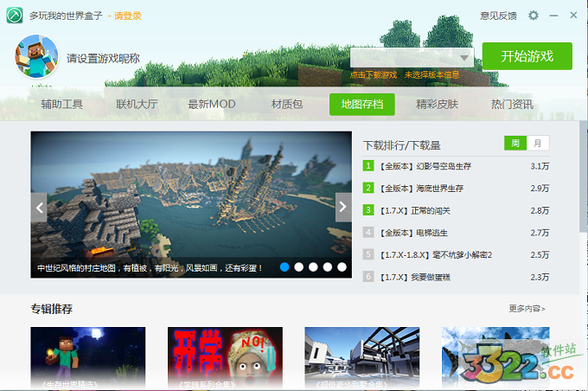
Task: Show previous carousel slide arrow
Action: pos(39,207)
